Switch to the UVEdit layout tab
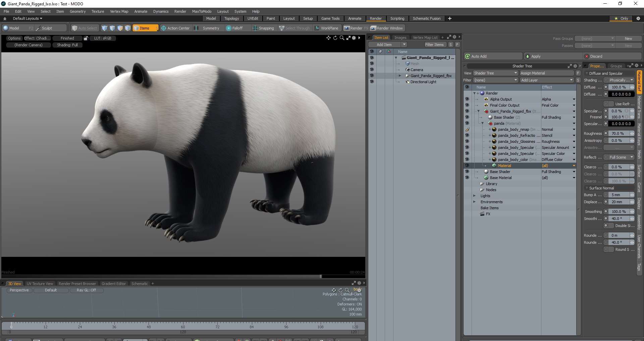Viewport: 644px width, 341px height. click(253, 18)
